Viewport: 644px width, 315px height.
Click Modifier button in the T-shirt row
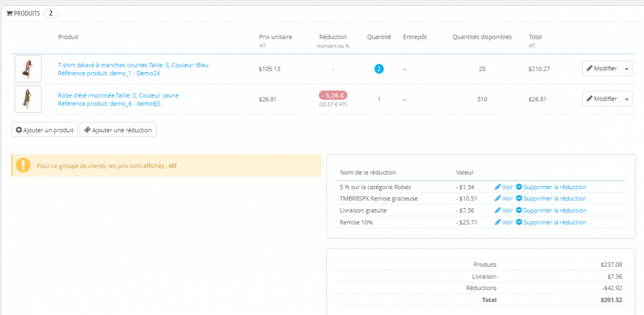601,68
